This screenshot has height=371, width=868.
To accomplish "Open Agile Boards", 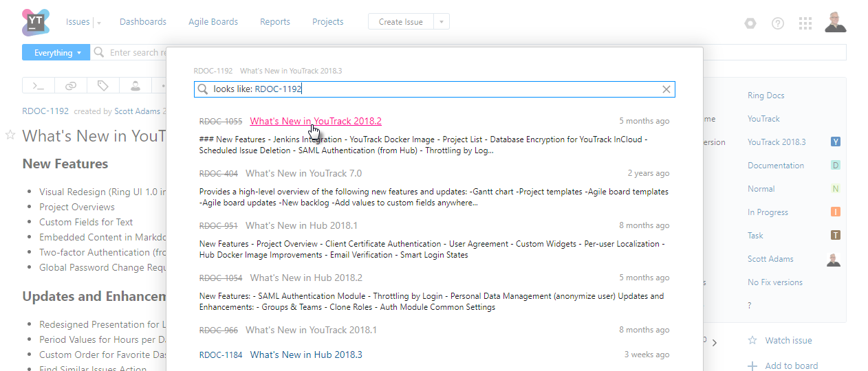I will click(213, 22).
